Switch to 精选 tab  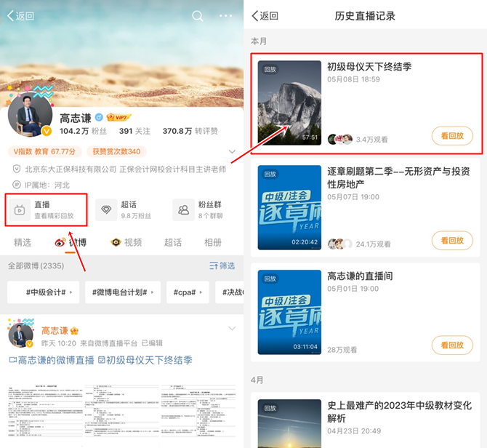point(23,242)
